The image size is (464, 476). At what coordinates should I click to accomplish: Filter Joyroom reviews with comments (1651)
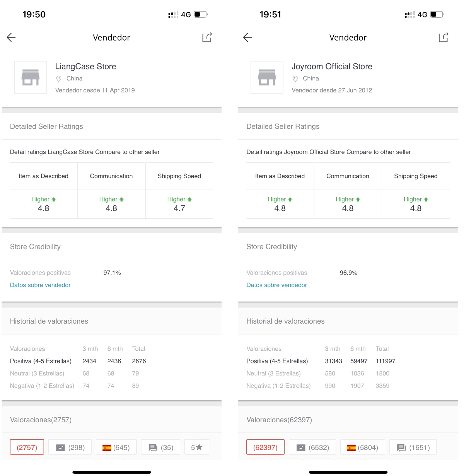pos(413,447)
